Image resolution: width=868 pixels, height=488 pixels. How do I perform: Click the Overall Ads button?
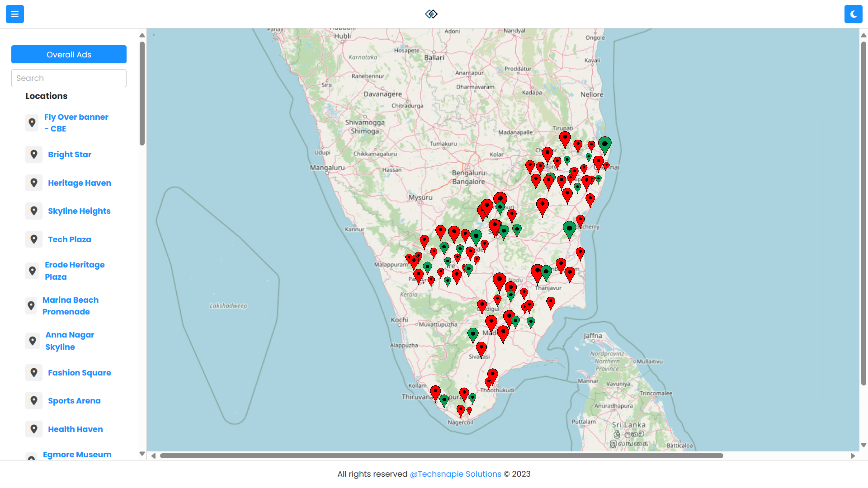pos(69,54)
